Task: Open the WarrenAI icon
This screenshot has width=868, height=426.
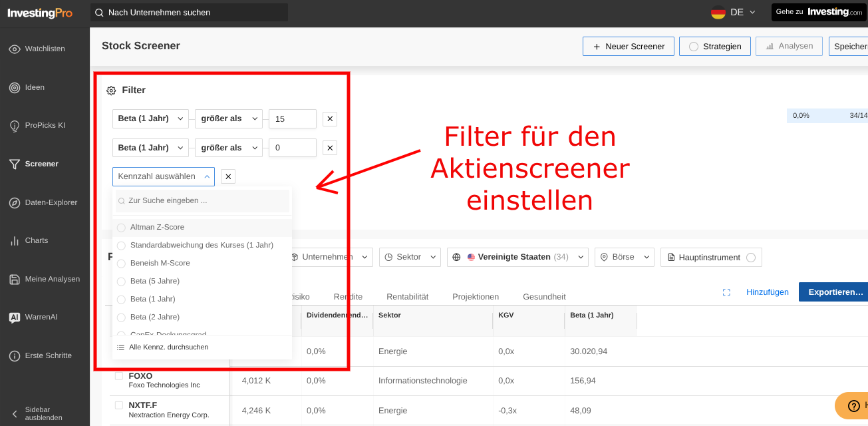Action: pyautogui.click(x=14, y=318)
